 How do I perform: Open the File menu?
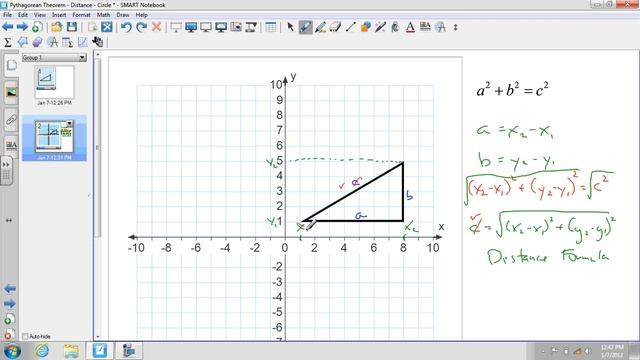[7, 15]
